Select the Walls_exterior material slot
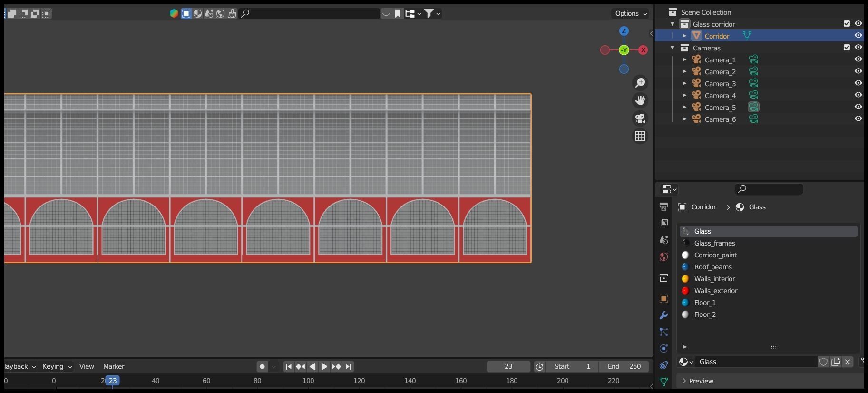 [x=769, y=291]
